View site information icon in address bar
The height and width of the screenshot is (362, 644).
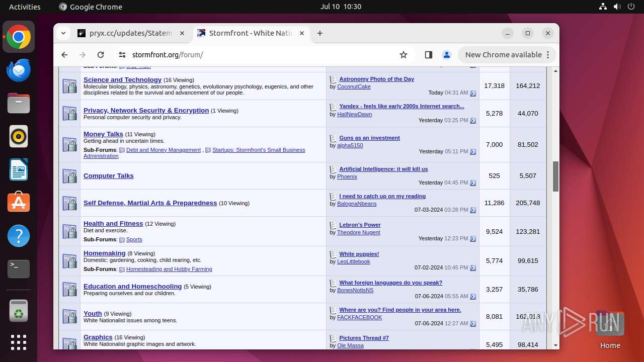[122, 55]
